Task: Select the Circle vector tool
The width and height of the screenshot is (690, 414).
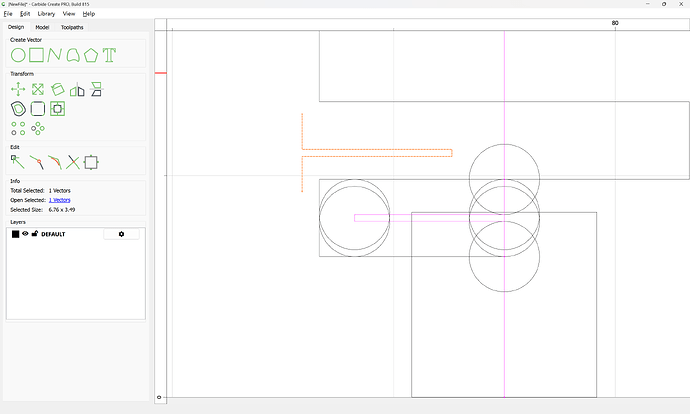Action: point(18,55)
